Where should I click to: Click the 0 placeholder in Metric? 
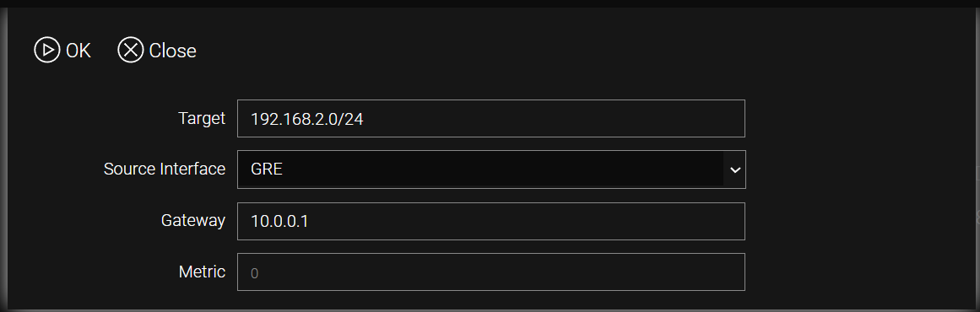coord(254,272)
